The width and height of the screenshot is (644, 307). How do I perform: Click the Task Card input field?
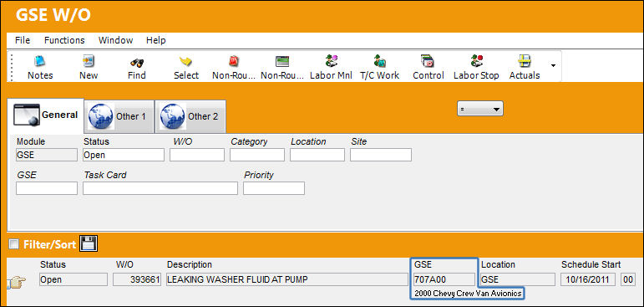coord(160,188)
